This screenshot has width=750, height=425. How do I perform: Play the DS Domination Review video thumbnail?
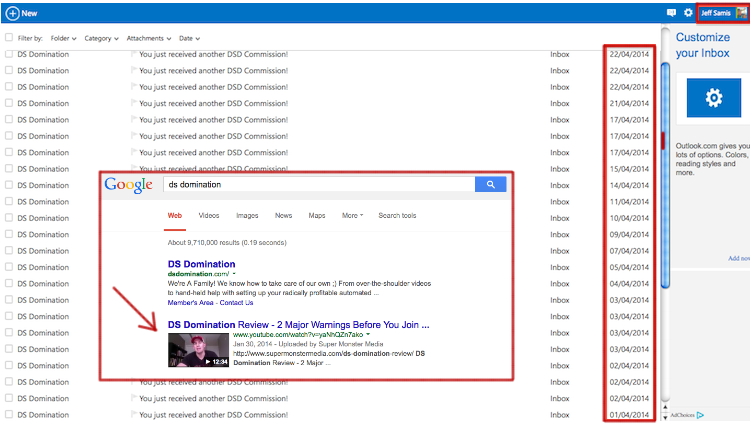[x=198, y=350]
